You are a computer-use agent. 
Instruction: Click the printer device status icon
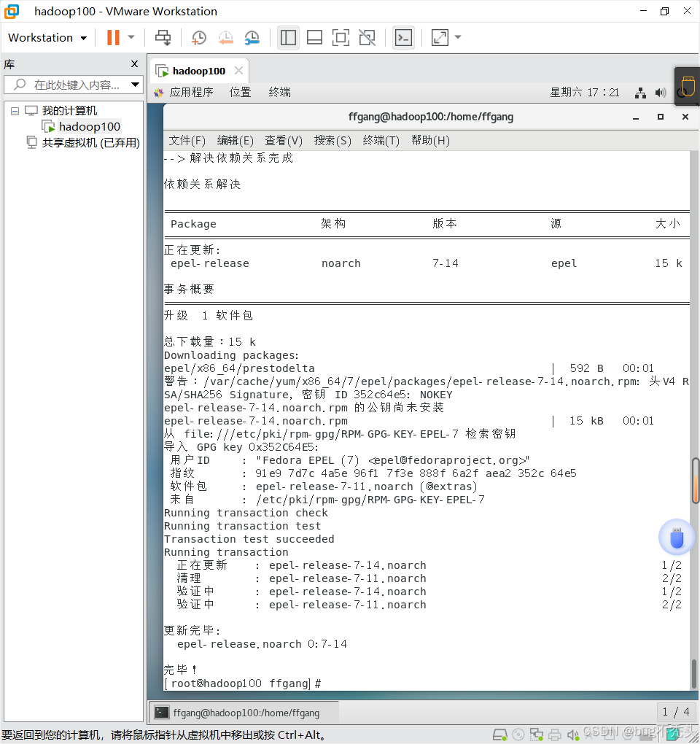(x=554, y=735)
